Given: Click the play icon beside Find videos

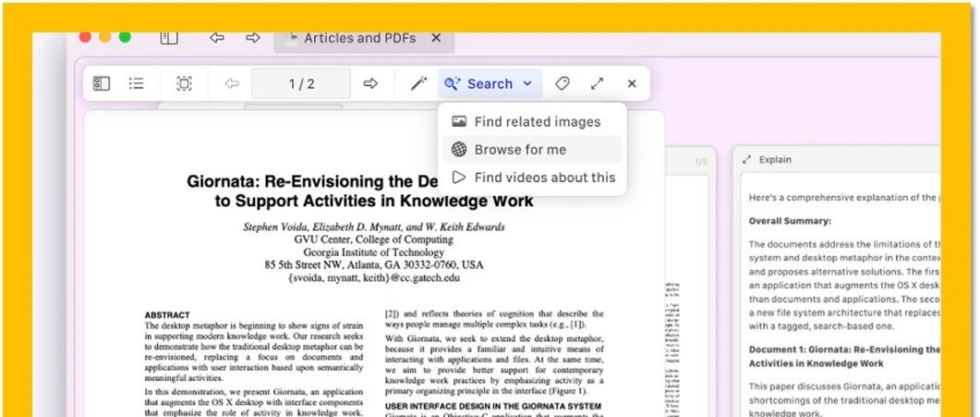Looking at the screenshot, I should pyautogui.click(x=459, y=178).
